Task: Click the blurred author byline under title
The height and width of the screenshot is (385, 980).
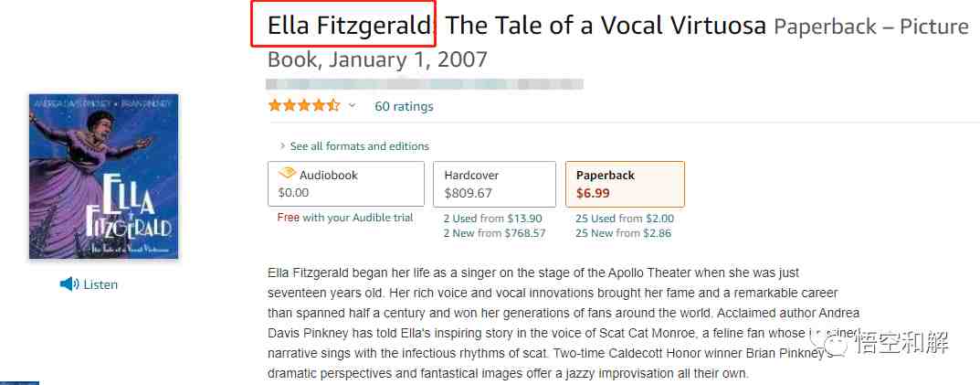Action: click(425, 84)
